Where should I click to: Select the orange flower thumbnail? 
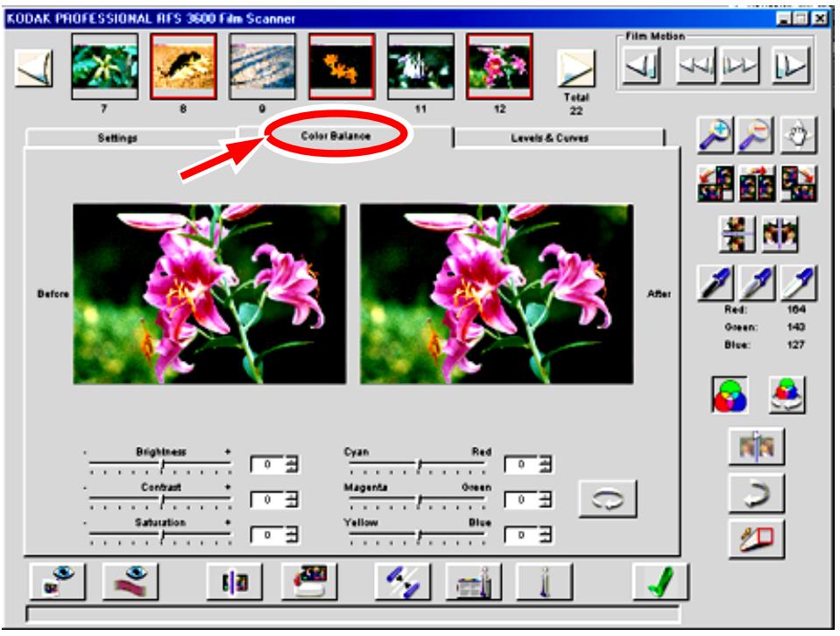pos(342,67)
